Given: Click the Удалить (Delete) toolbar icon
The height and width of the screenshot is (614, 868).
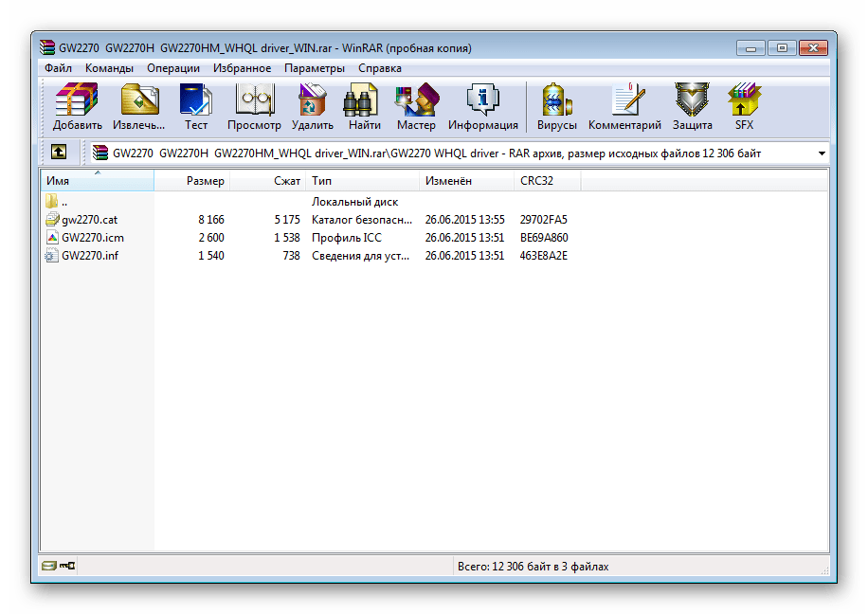Looking at the screenshot, I should (x=312, y=106).
